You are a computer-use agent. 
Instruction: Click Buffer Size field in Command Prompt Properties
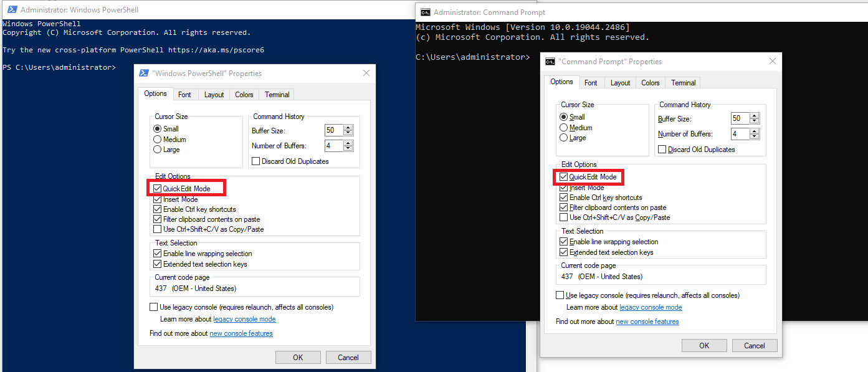pos(740,118)
